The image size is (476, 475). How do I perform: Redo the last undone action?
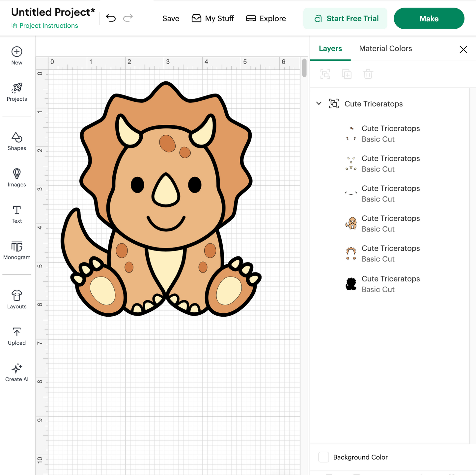tap(128, 18)
